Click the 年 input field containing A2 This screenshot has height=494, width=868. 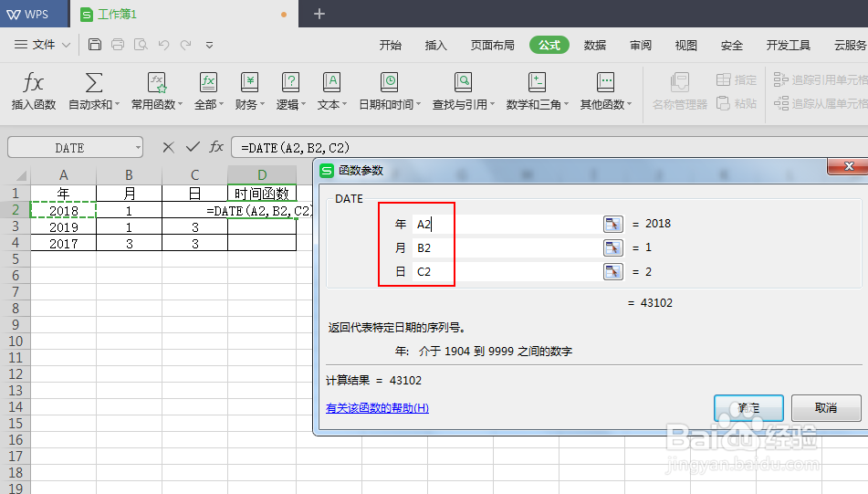(x=506, y=225)
